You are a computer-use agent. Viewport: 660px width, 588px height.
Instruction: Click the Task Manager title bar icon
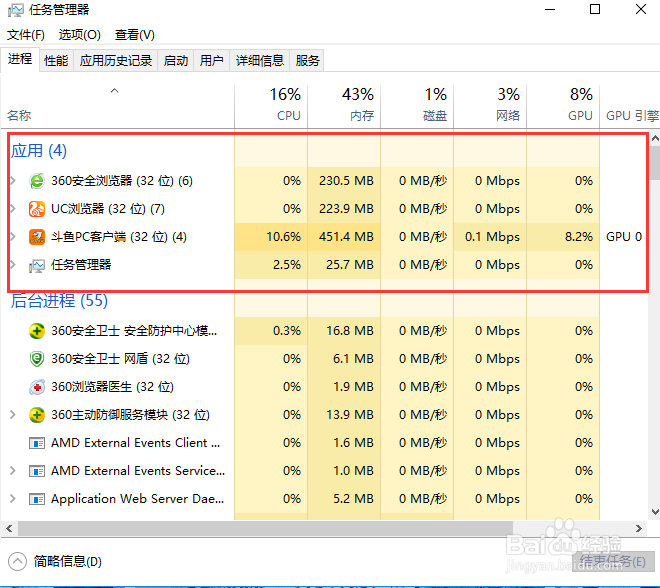point(16,10)
